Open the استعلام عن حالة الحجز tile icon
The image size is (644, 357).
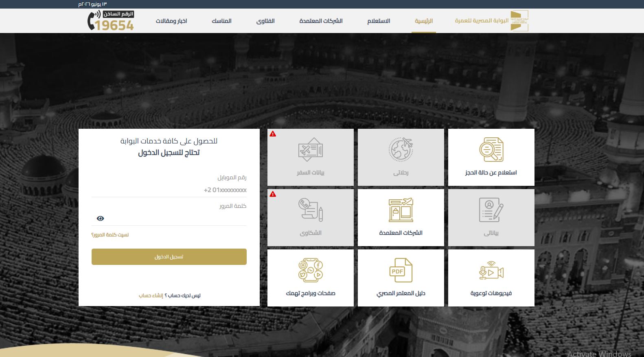point(491,150)
